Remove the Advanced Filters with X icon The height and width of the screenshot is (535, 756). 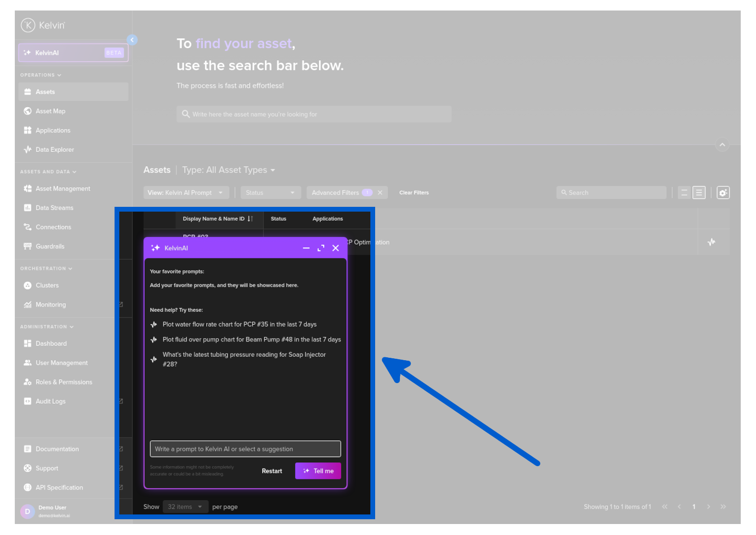[x=380, y=193]
